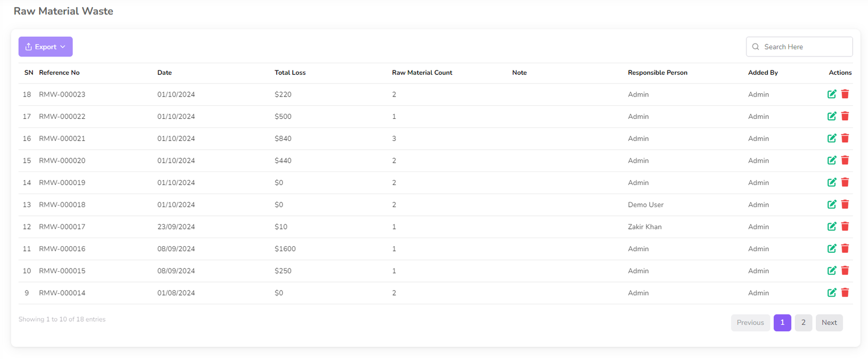Click the Date column header
The width and height of the screenshot is (868, 359).
tap(164, 73)
